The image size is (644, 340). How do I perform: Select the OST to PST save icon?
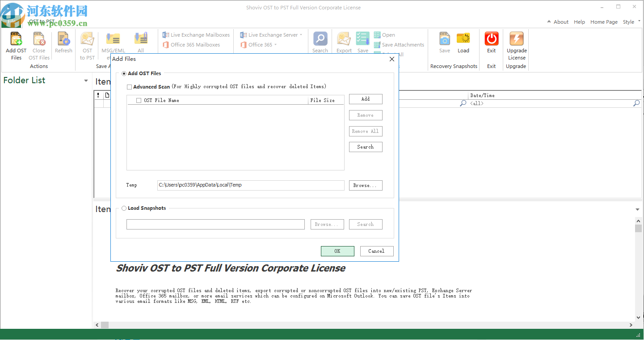pos(87,39)
